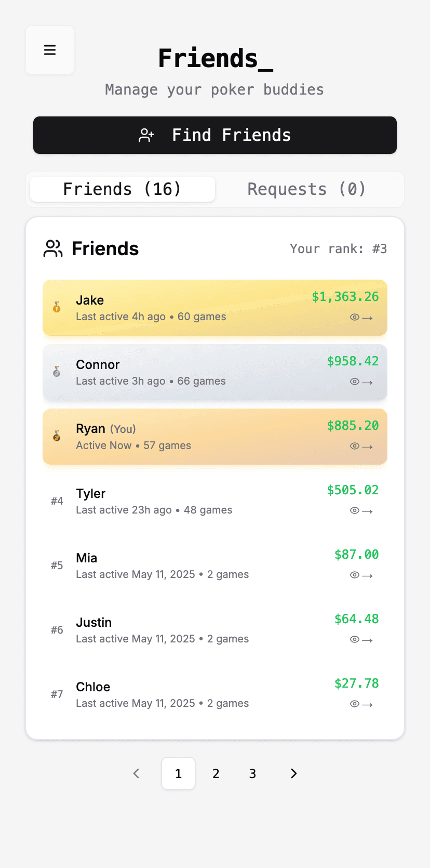Select the Friends (16) tab
The image size is (430, 868).
tap(123, 189)
